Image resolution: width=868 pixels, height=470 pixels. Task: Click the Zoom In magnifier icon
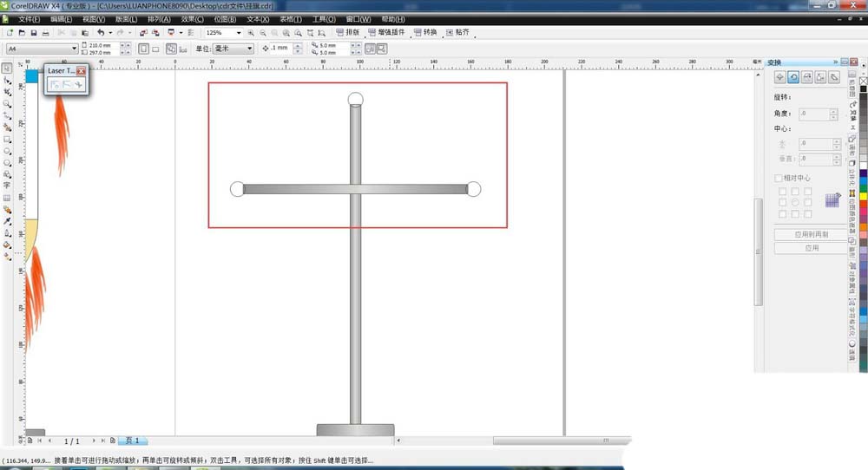(251, 33)
